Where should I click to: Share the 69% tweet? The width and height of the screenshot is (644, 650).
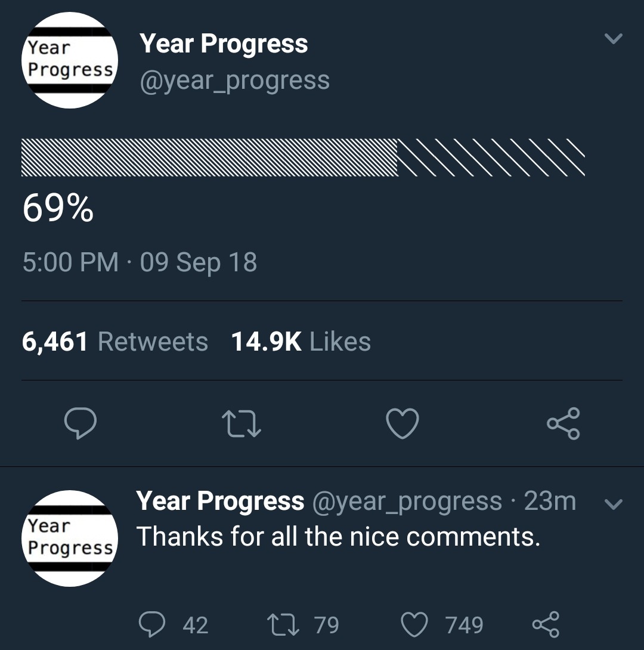click(x=563, y=423)
